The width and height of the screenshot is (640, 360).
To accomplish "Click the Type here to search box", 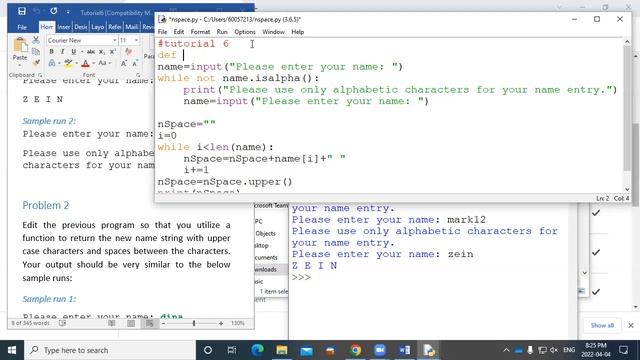I will click(x=110, y=350).
